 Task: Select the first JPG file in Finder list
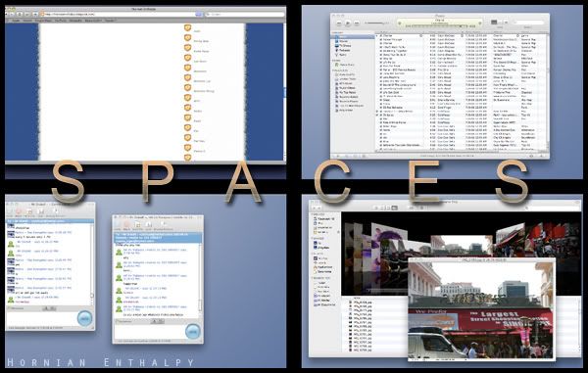360,302
